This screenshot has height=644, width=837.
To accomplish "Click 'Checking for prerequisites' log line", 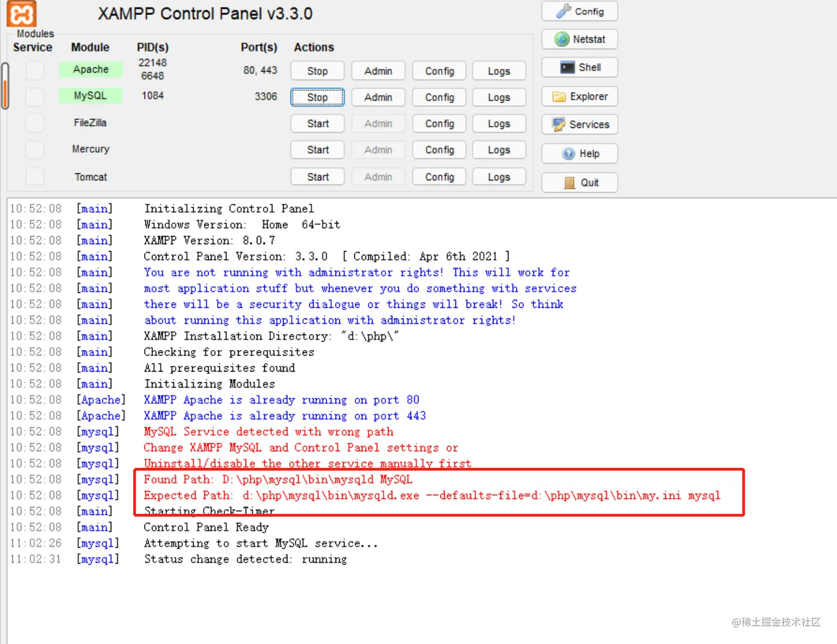I will 229,352.
